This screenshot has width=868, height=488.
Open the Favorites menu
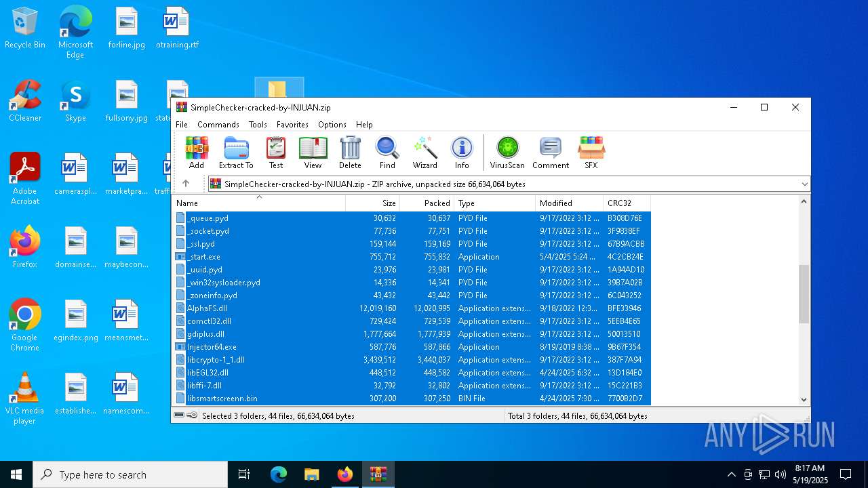[292, 125]
